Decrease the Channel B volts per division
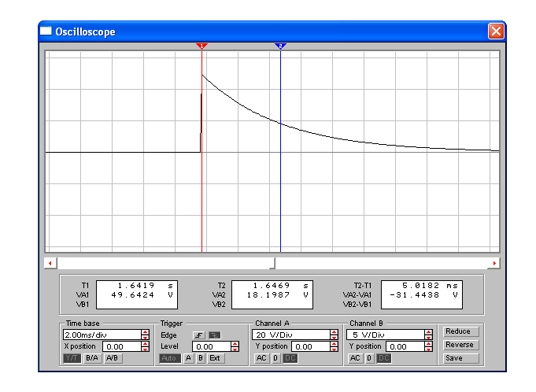Image resolution: width=536 pixels, height=392 pixels. [x=428, y=337]
